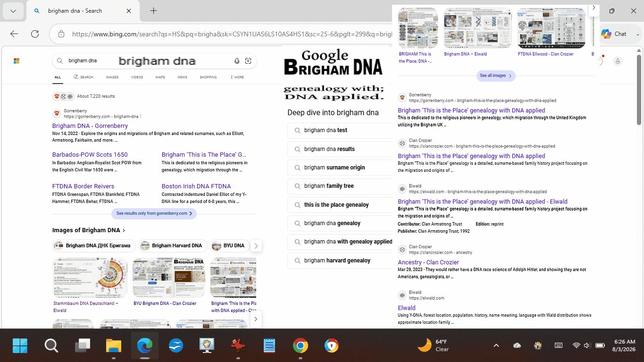Launch Google Chrome from the taskbar

(x=301, y=346)
